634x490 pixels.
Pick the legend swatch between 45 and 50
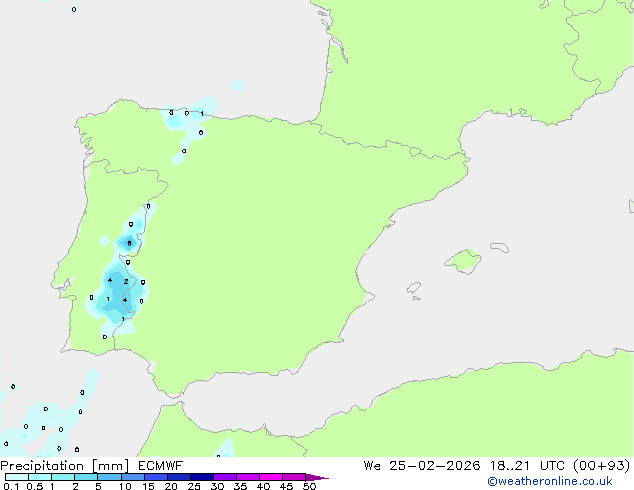click(294, 477)
